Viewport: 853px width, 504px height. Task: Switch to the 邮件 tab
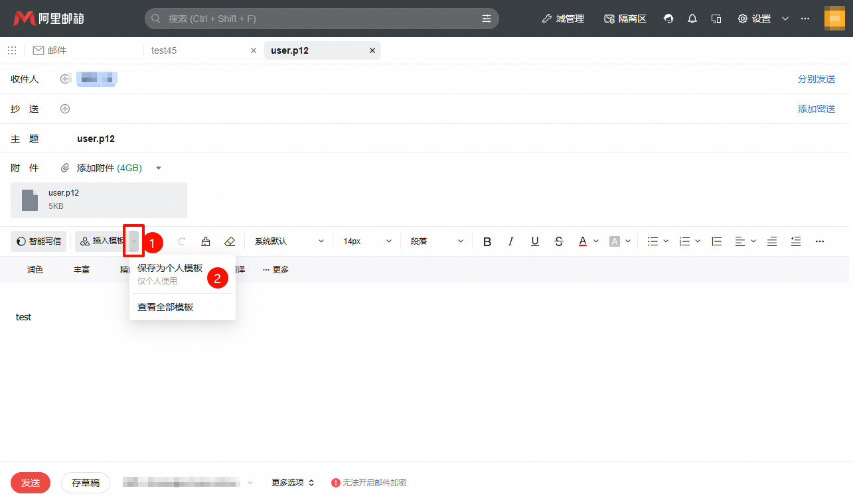pos(50,50)
